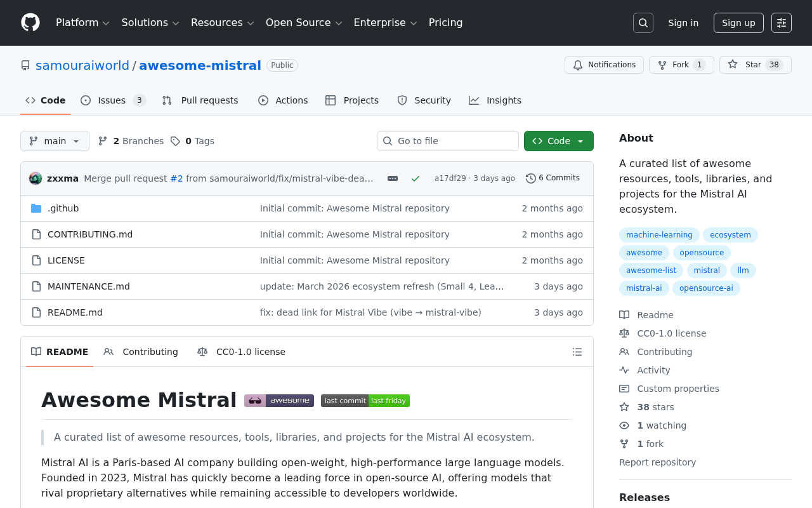
Task: Open the .github folder icon
Action: click(x=36, y=208)
